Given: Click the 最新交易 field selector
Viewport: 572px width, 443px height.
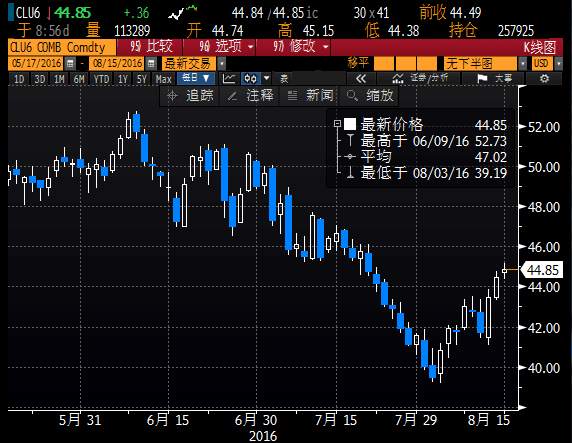Looking at the screenshot, I should coord(189,64).
